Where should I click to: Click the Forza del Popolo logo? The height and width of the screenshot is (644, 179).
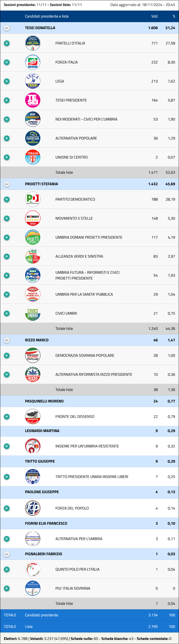point(33,508)
